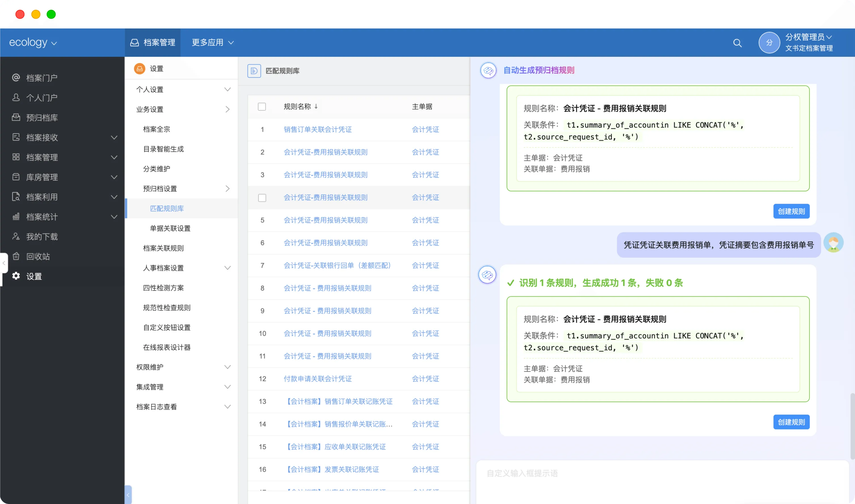This screenshot has height=504, width=855.
Task: Open rule 销售订单关联会计凭证
Action: pos(318,129)
